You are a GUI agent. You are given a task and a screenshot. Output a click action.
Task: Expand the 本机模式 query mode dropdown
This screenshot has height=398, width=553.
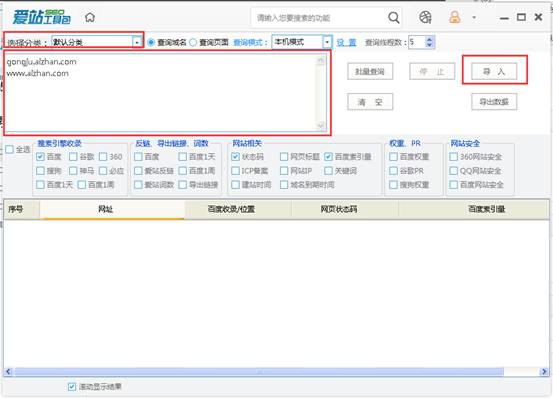coord(327,42)
